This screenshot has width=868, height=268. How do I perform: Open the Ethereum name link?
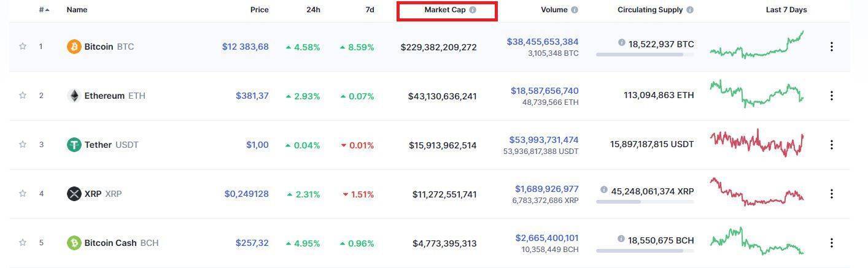tap(104, 96)
